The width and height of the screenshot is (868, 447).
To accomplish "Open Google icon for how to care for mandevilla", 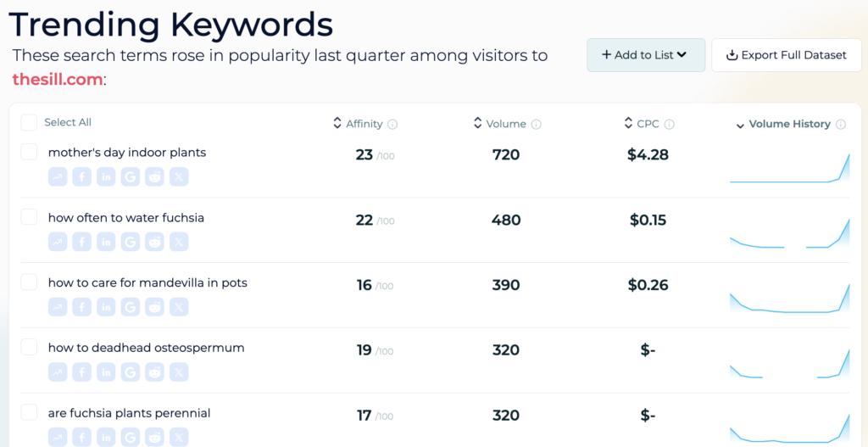I will [130, 307].
